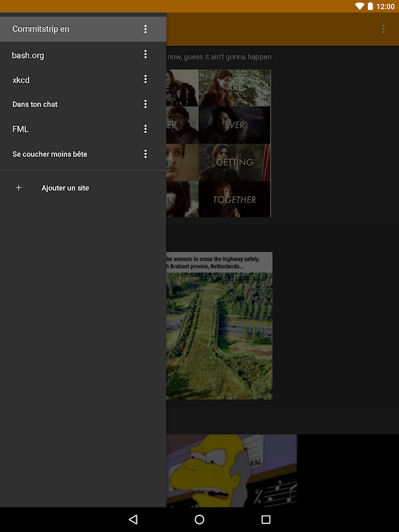This screenshot has width=399, height=532.
Task: Select the Dans ton chat site
Action: pyautogui.click(x=83, y=104)
